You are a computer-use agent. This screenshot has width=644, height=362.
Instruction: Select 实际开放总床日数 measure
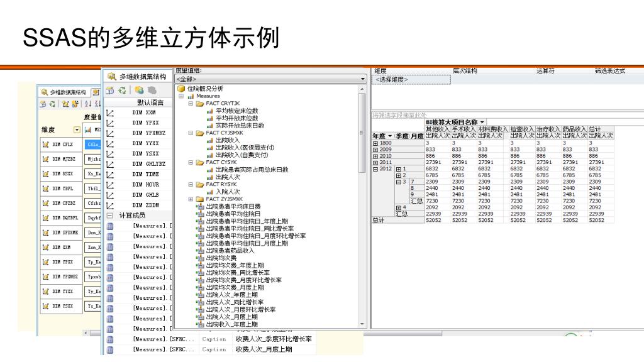point(240,126)
